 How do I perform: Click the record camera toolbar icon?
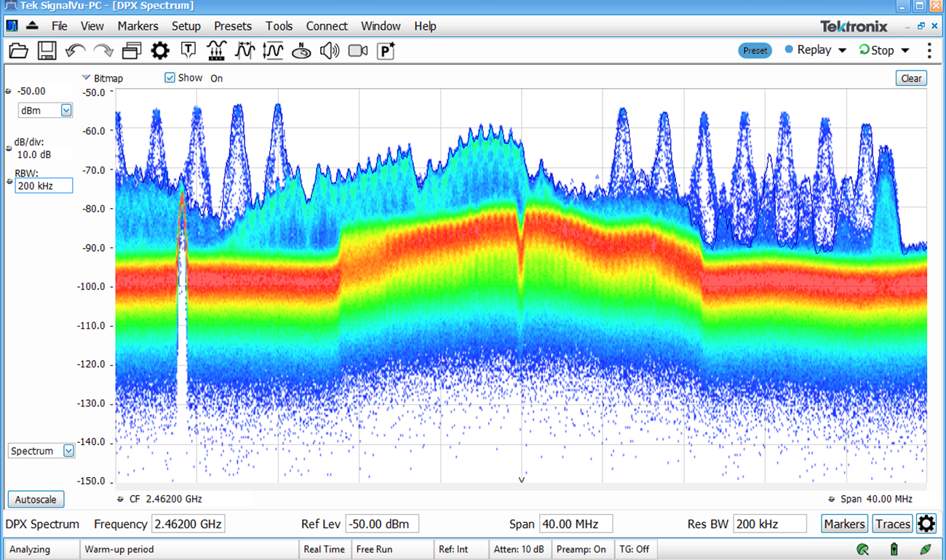coord(357,50)
